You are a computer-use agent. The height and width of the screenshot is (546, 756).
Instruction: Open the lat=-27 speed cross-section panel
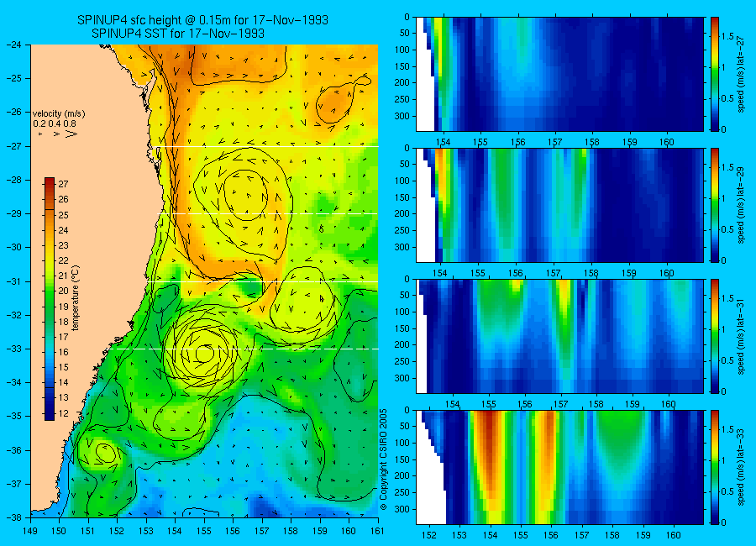click(x=559, y=74)
